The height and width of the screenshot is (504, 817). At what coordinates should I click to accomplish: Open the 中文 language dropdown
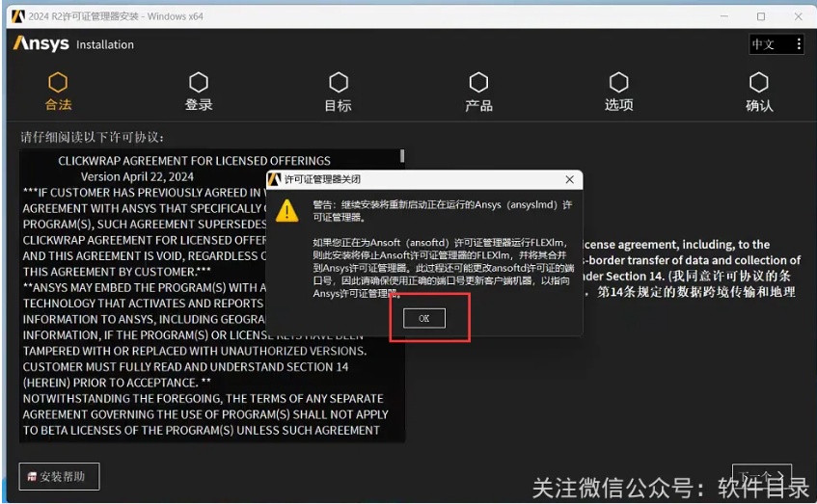point(776,44)
